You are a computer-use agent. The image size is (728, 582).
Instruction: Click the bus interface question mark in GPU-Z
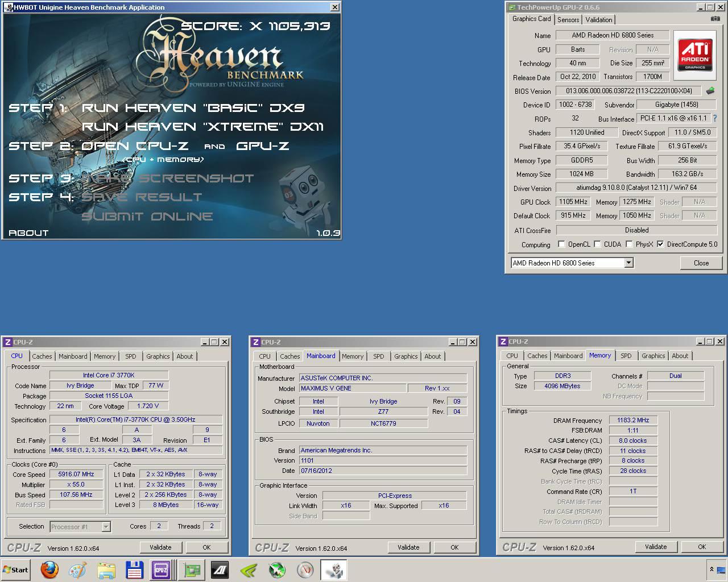(x=715, y=118)
